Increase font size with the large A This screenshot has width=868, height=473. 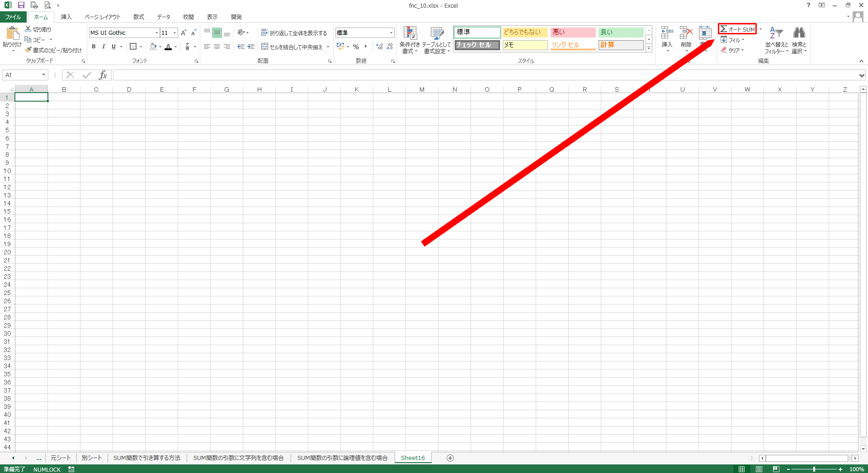pos(184,33)
